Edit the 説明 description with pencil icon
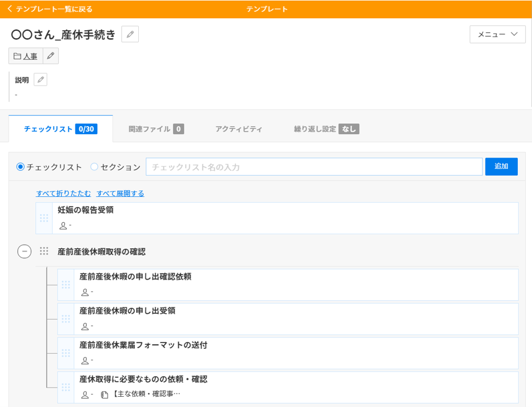Image resolution: width=532 pixels, height=407 pixels. [40, 80]
